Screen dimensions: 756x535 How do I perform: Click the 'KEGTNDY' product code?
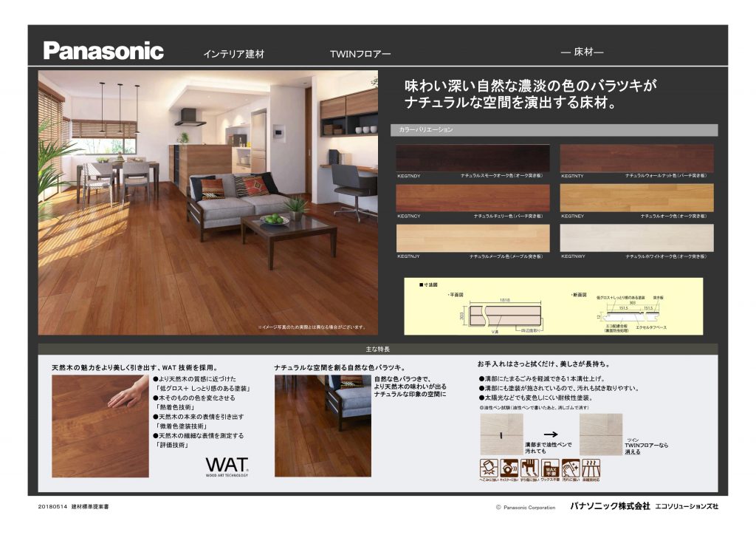(x=409, y=176)
